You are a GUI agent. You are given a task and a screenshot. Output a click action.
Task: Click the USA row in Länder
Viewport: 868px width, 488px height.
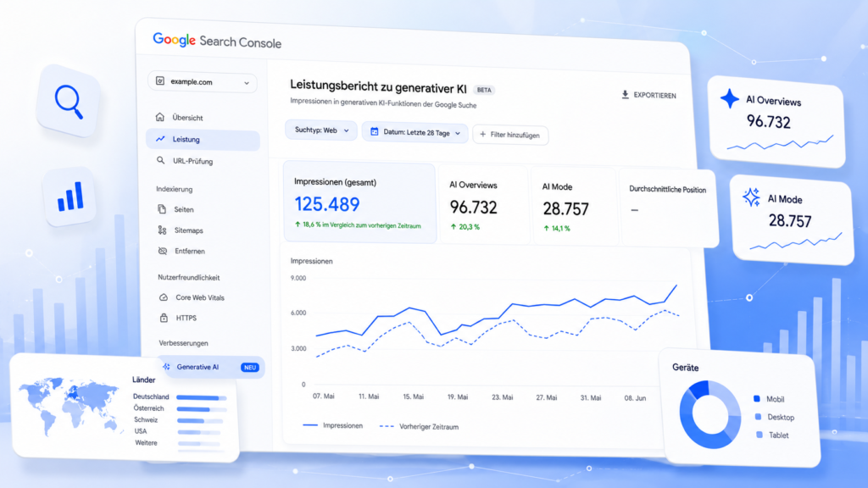click(178, 431)
